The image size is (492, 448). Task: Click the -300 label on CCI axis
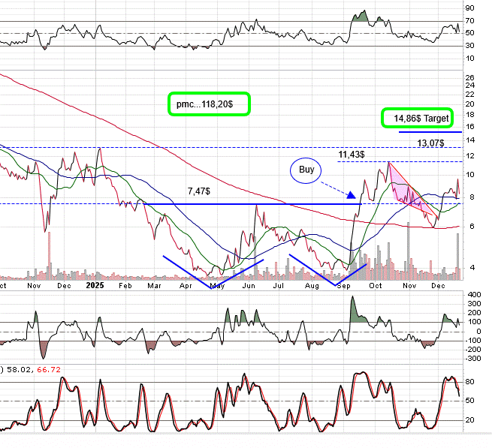click(x=473, y=358)
